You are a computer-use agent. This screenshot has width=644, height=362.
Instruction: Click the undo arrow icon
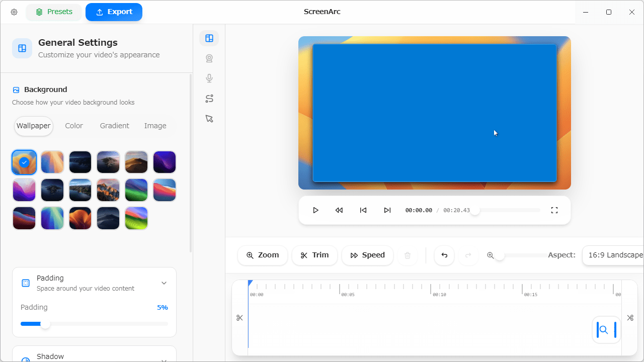(x=444, y=255)
